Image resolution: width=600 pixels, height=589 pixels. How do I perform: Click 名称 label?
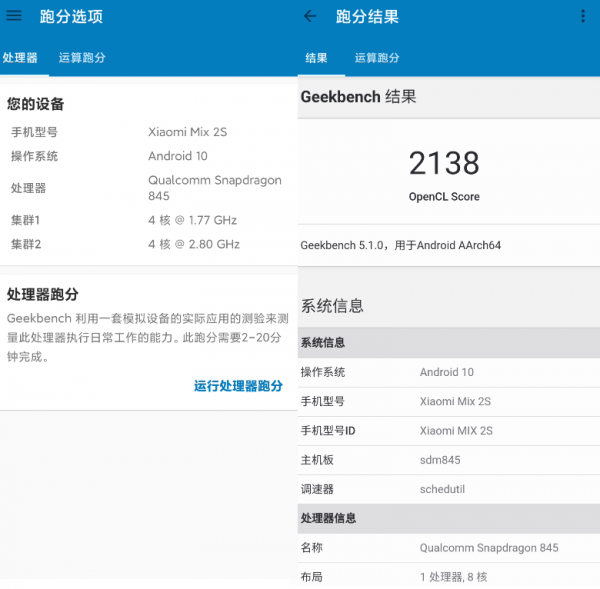pos(311,548)
